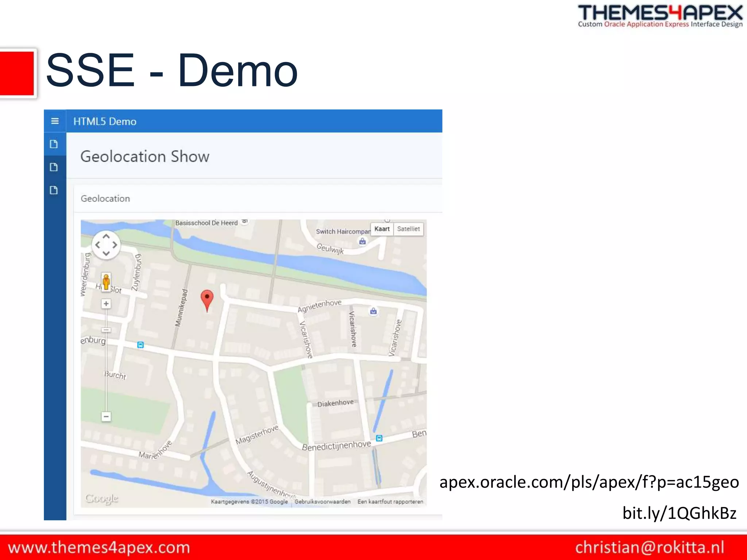Screen dimensions: 747x560
Task: Click the THEMES4APEX logo
Action: (x=660, y=16)
